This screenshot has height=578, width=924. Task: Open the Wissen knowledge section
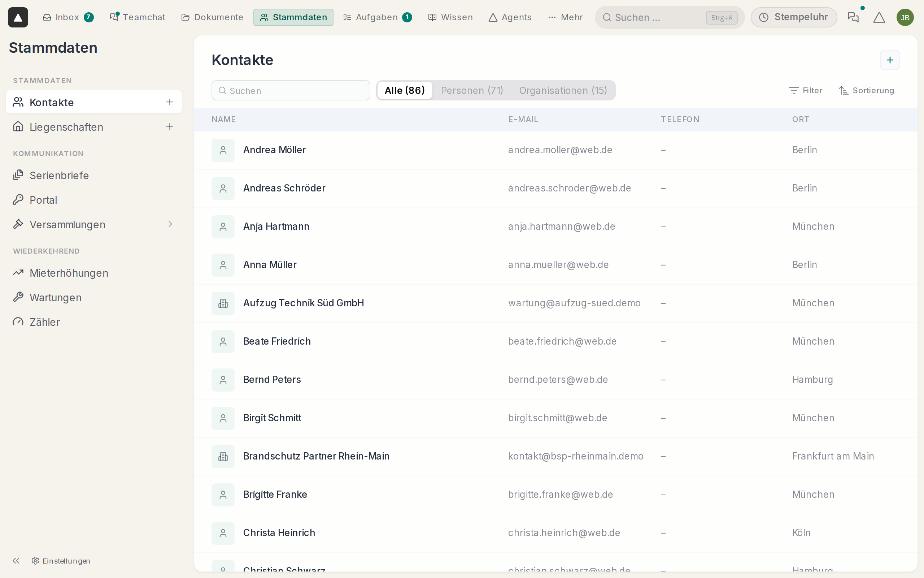(x=450, y=17)
